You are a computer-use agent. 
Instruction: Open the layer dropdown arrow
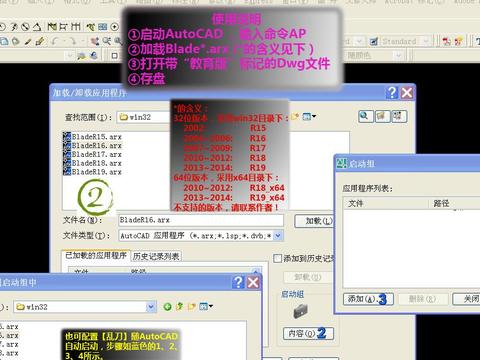click(70, 56)
